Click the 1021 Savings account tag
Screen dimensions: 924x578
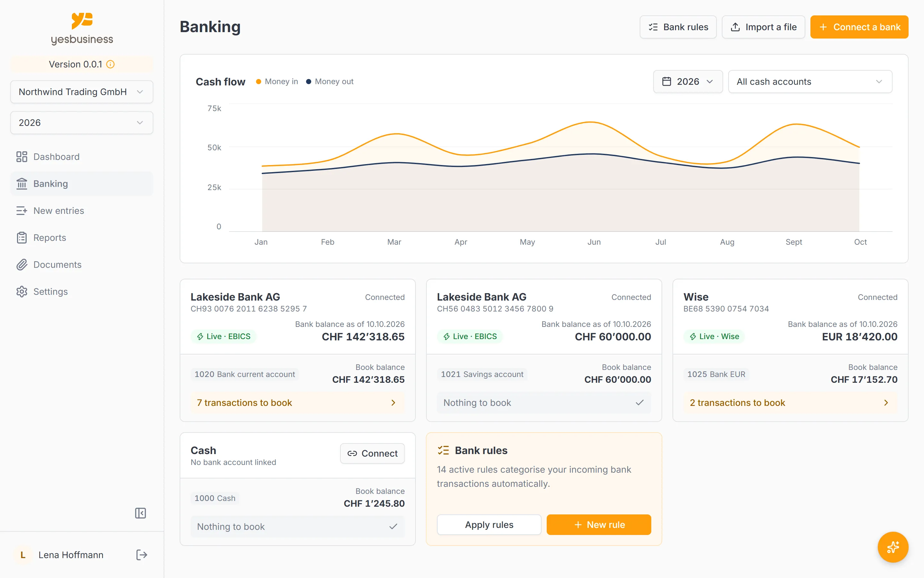[482, 374]
